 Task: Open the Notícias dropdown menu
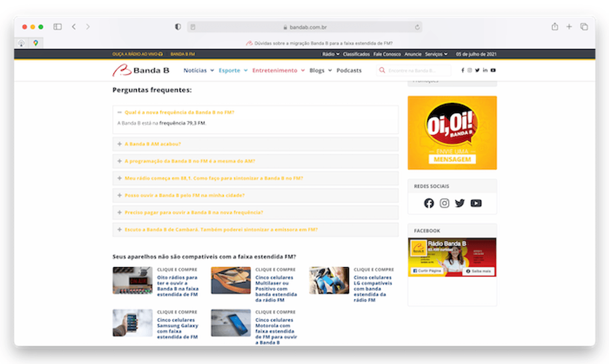[198, 70]
